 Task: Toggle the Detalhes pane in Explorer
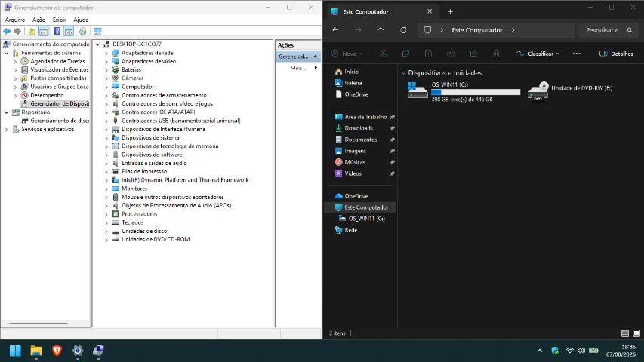click(x=616, y=54)
